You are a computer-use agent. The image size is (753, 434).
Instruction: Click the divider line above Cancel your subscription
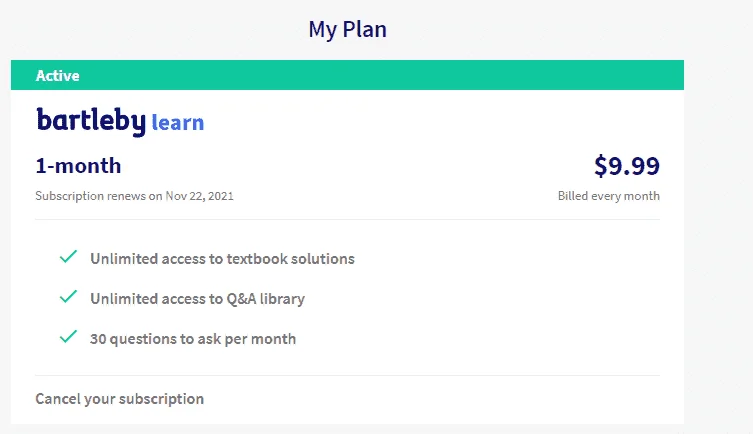click(x=347, y=375)
